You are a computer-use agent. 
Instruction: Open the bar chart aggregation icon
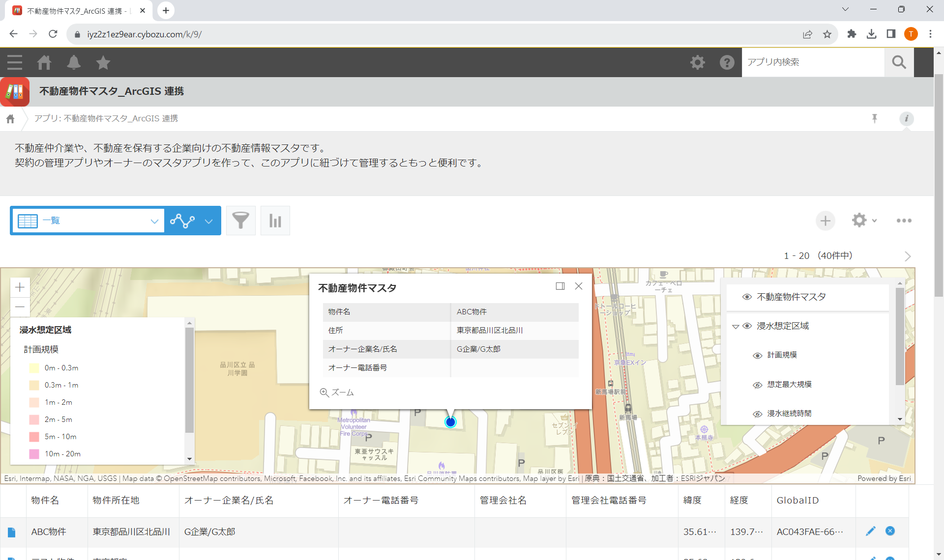(275, 221)
